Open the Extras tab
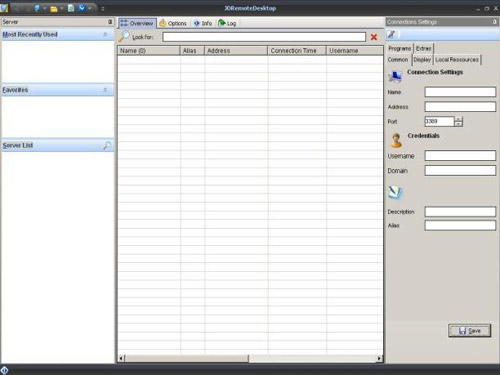 (423, 49)
